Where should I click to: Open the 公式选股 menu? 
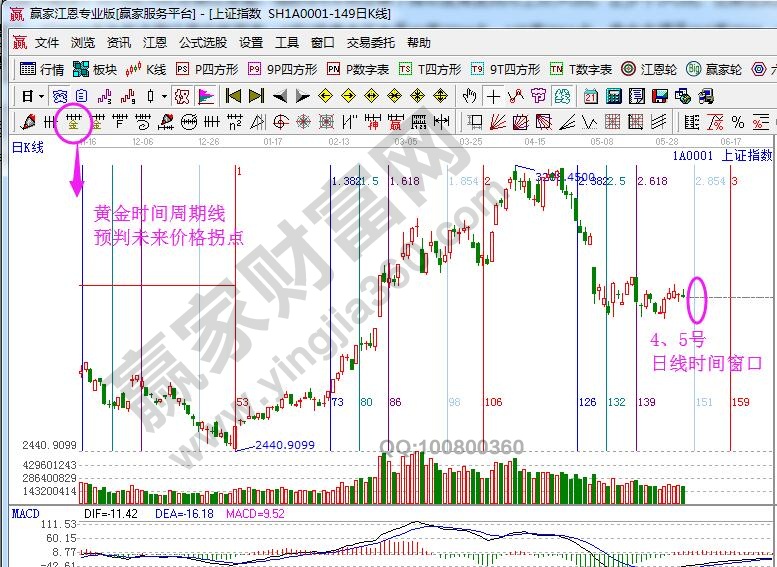[203, 43]
